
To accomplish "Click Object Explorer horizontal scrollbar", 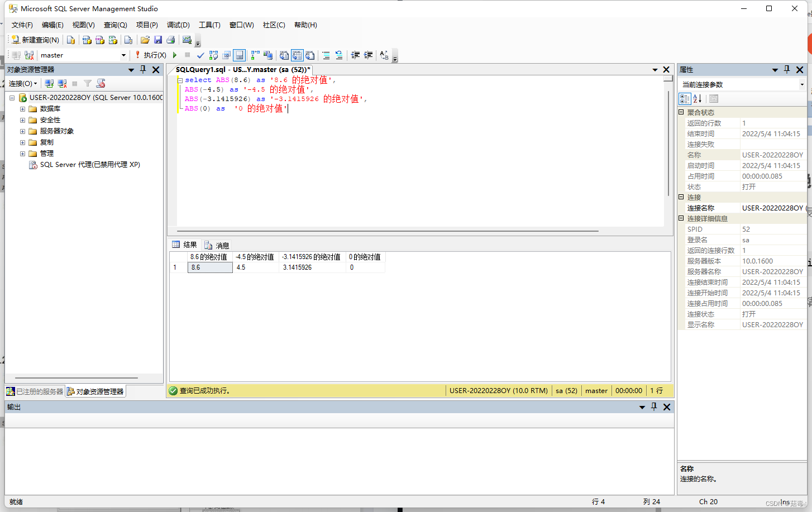I will click(77, 378).
